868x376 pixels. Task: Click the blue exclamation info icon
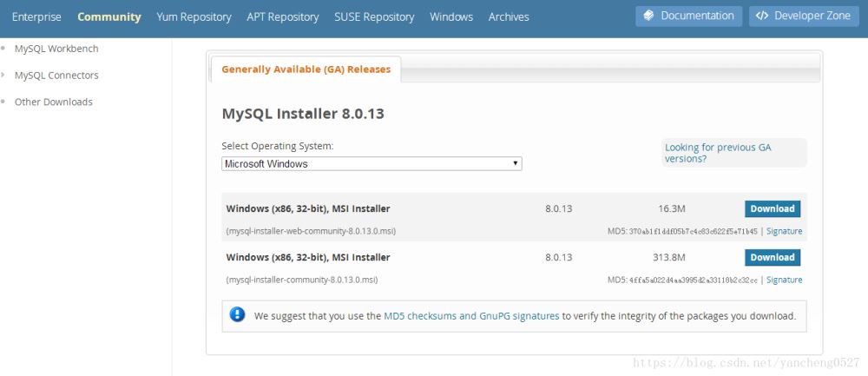click(x=237, y=315)
